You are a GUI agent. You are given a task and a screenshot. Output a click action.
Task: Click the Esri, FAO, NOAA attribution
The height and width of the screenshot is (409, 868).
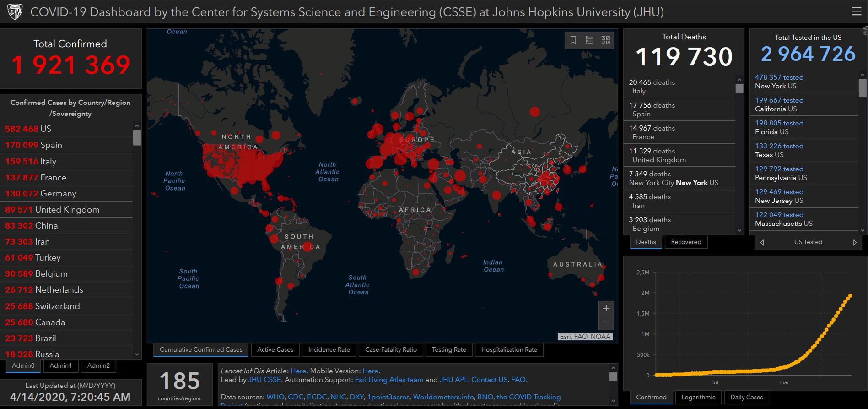click(x=585, y=337)
